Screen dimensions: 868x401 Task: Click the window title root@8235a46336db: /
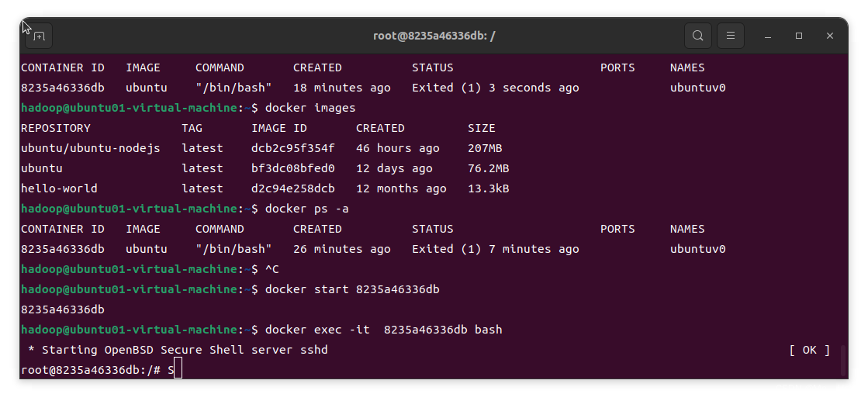pyautogui.click(x=434, y=36)
